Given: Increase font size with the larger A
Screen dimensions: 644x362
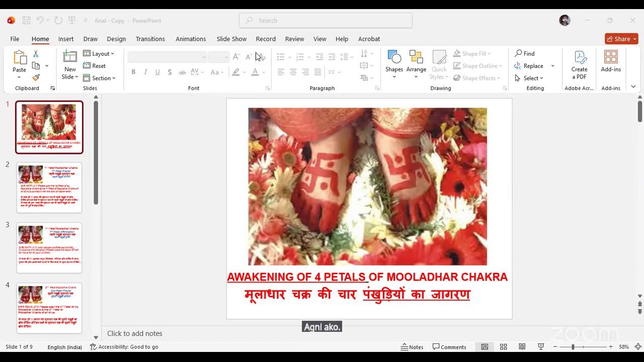Looking at the screenshot, I should (236, 57).
